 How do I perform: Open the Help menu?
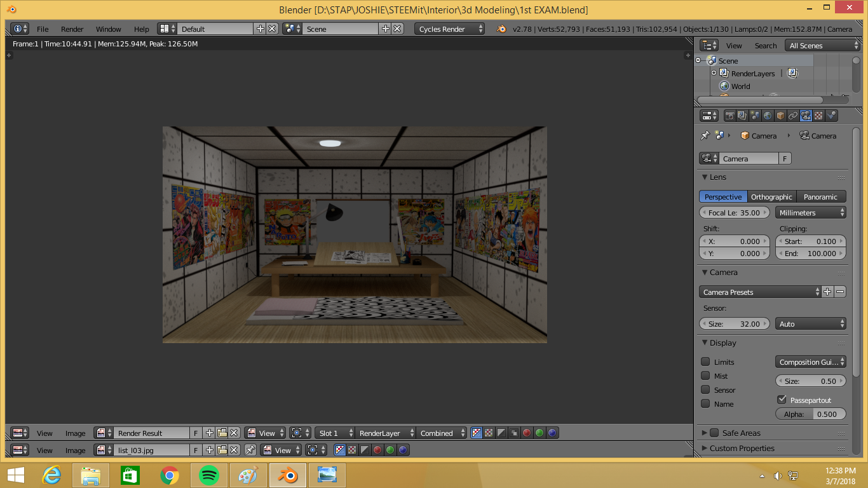(142, 29)
